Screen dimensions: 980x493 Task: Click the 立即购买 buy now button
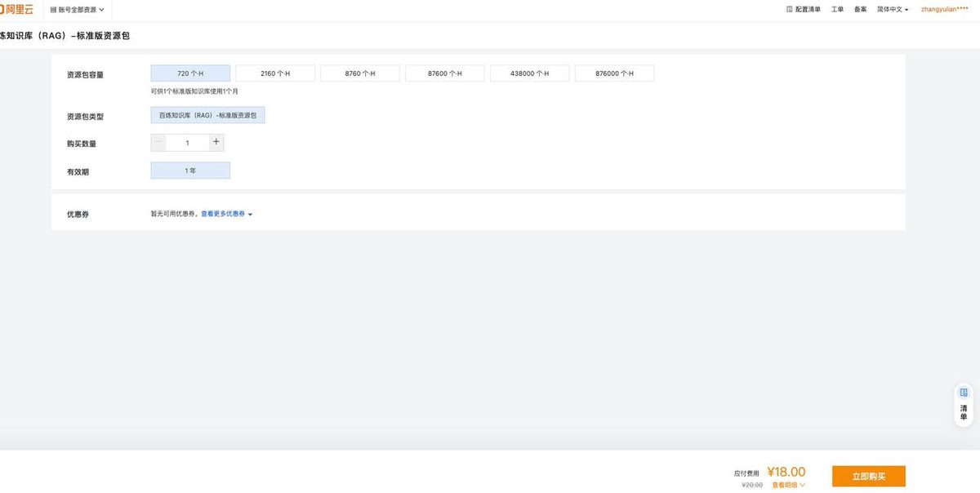[869, 476]
